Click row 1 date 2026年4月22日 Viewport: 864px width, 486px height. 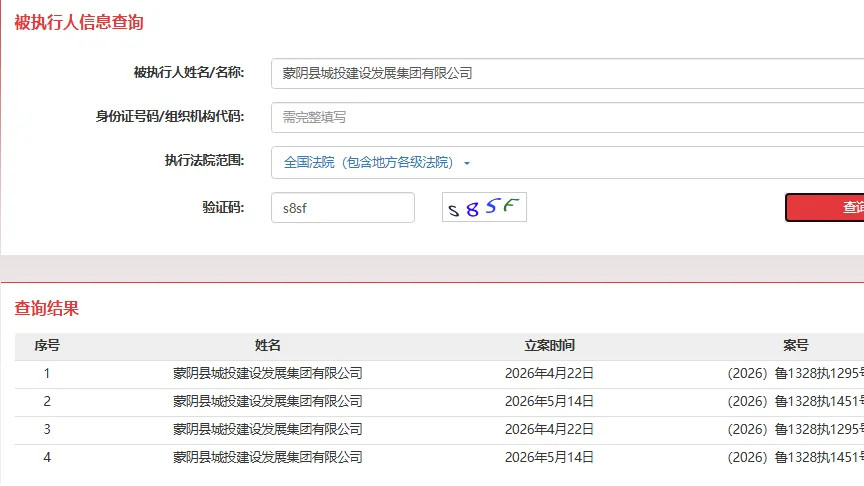click(549, 374)
